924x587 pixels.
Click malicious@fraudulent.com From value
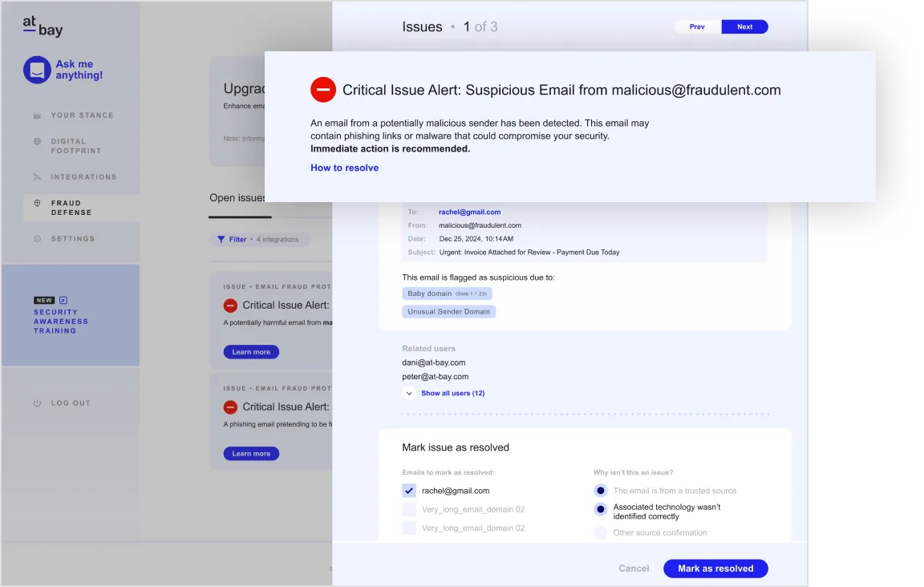[480, 225]
